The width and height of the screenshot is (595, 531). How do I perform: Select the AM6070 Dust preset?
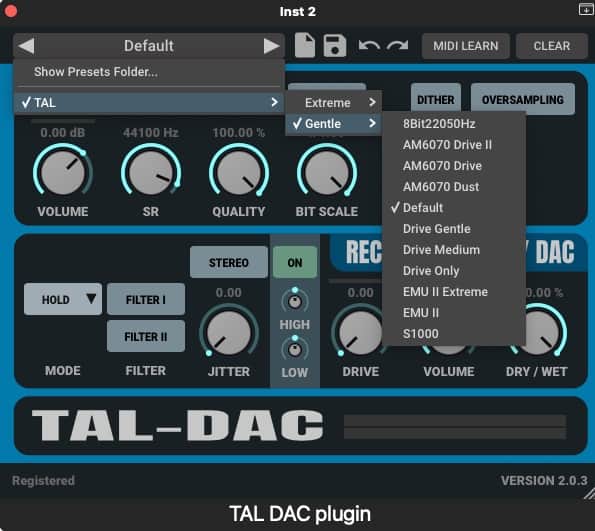click(454, 187)
